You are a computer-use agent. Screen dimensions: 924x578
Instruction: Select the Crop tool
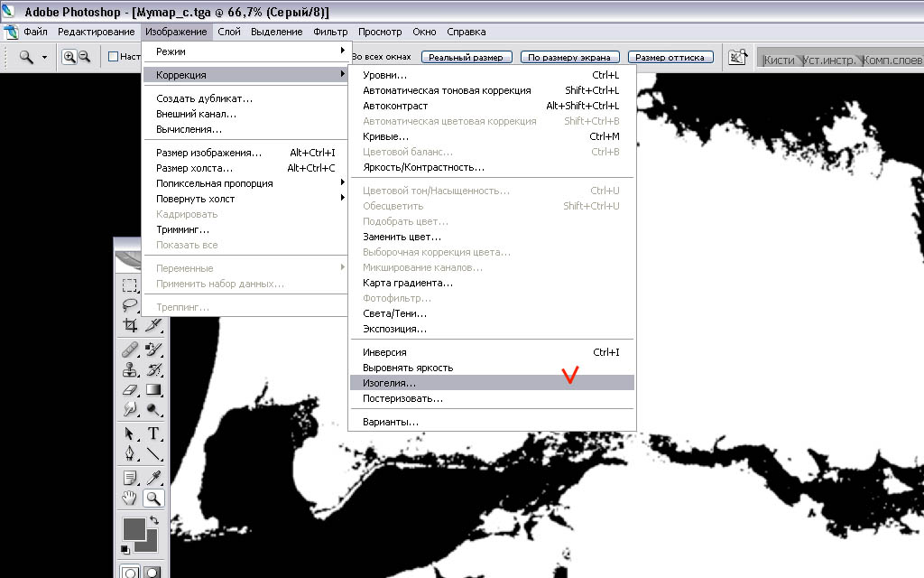(x=130, y=325)
